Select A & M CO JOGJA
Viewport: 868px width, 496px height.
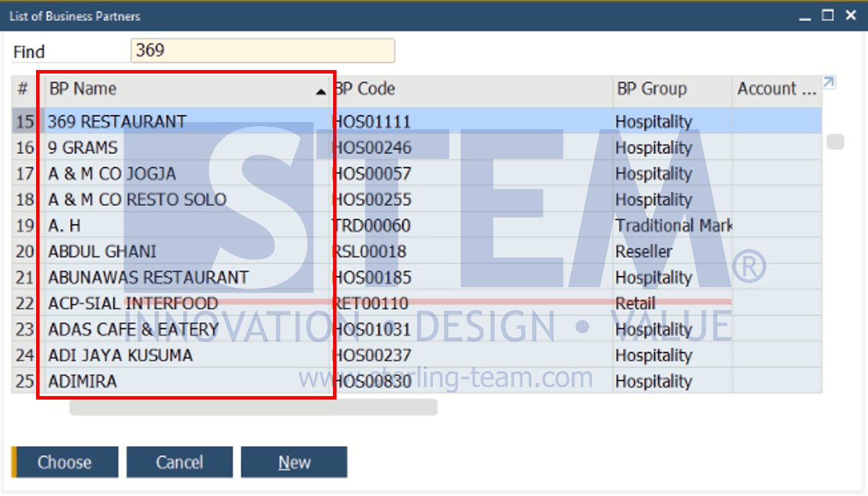[x=112, y=173]
